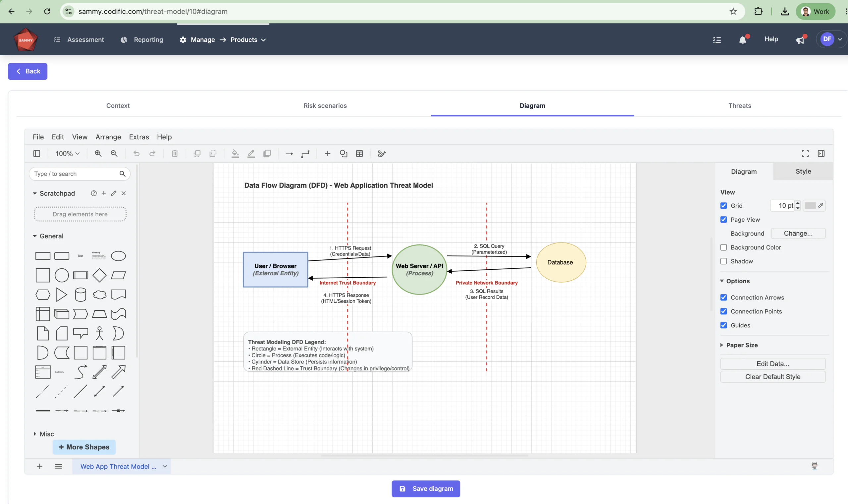
Task: Undo the last action
Action: (x=136, y=154)
